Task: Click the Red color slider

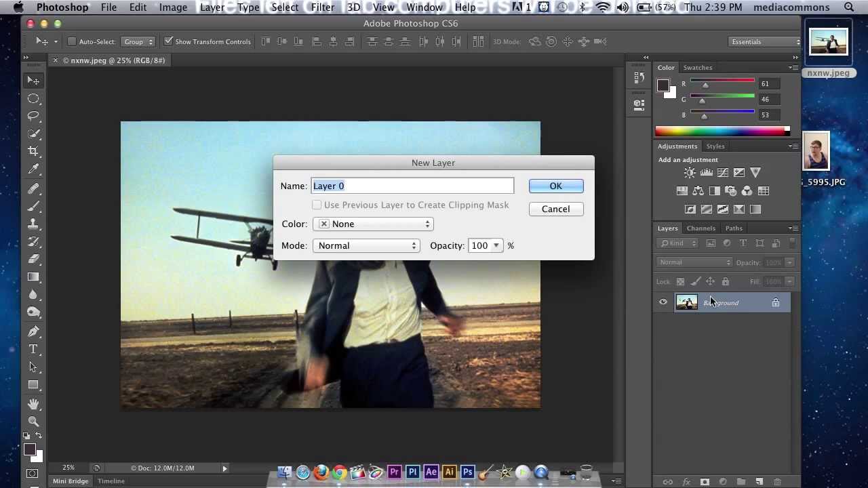Action: pos(722,81)
